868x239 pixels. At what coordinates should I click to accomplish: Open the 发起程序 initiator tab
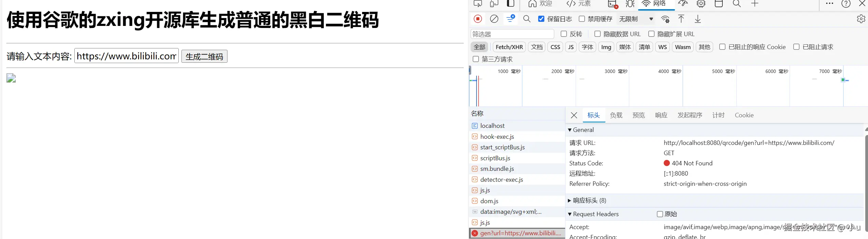point(690,115)
